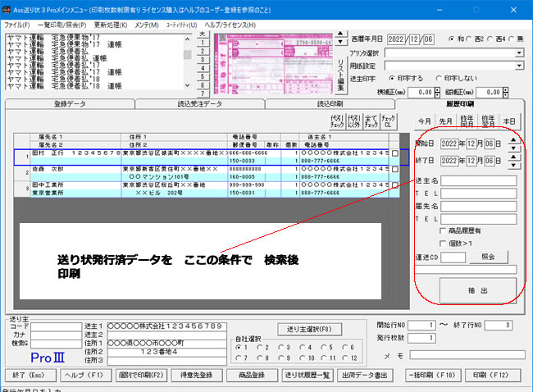Tick the 個数>1 checkbox

(444, 244)
